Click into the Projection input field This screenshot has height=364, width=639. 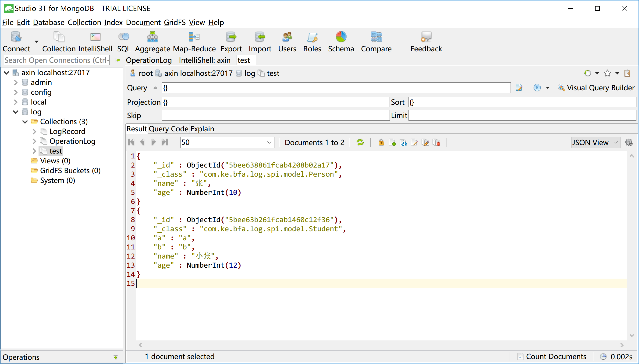(x=276, y=102)
